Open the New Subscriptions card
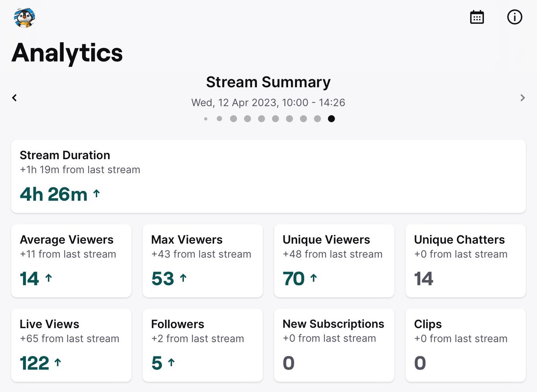Image resolution: width=537 pixels, height=392 pixels. (334, 345)
